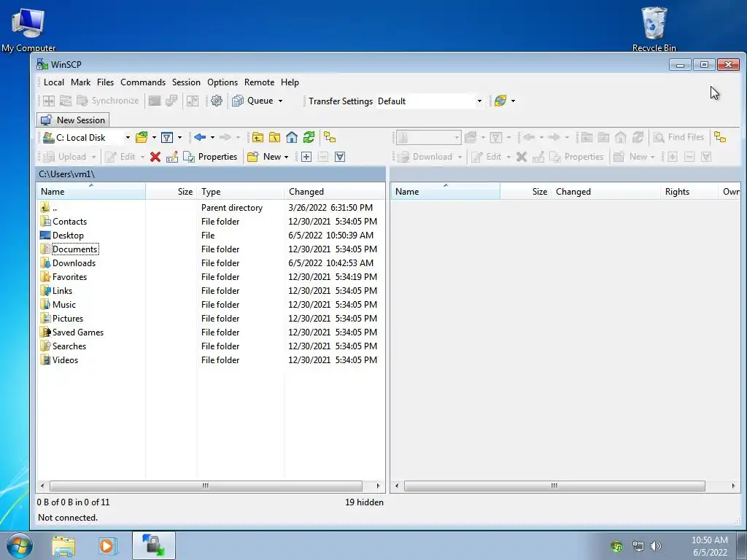747x560 pixels.
Task: Go to home directory in local panel
Action: (292, 138)
